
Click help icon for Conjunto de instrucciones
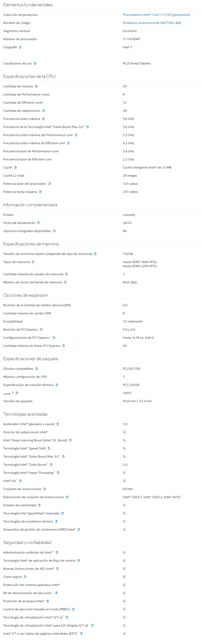click(x=44, y=489)
